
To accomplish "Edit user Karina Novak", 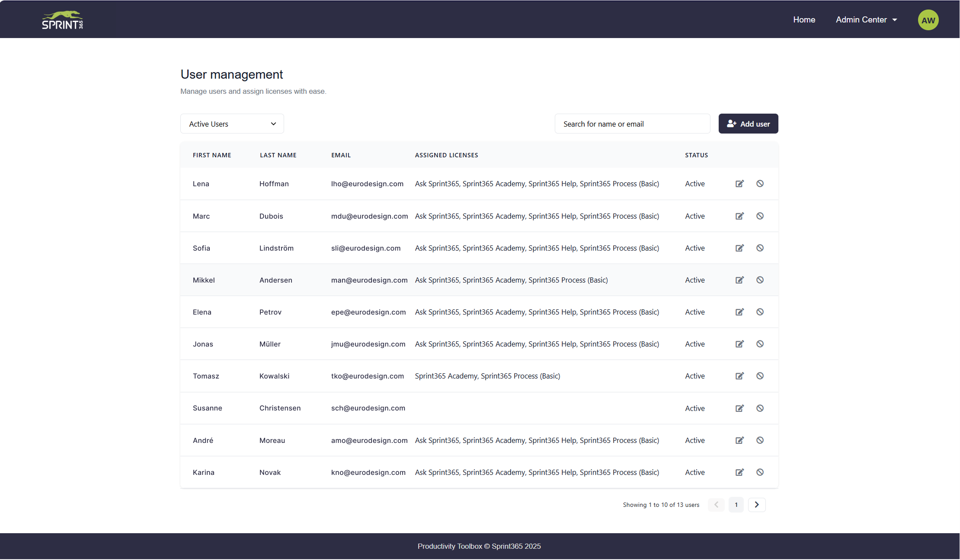I will tap(739, 472).
